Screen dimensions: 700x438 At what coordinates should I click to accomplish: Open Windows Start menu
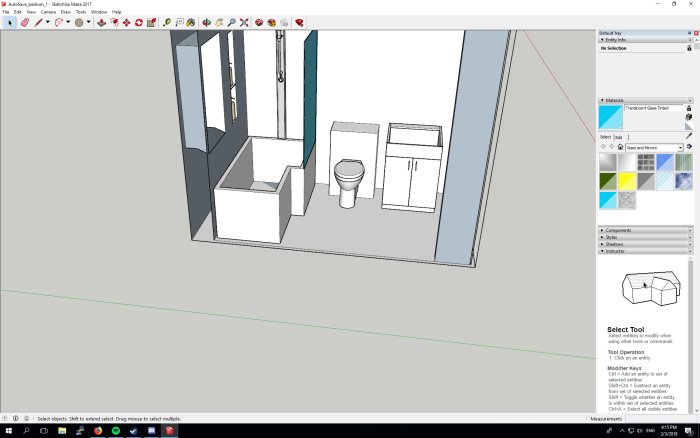click(8, 431)
